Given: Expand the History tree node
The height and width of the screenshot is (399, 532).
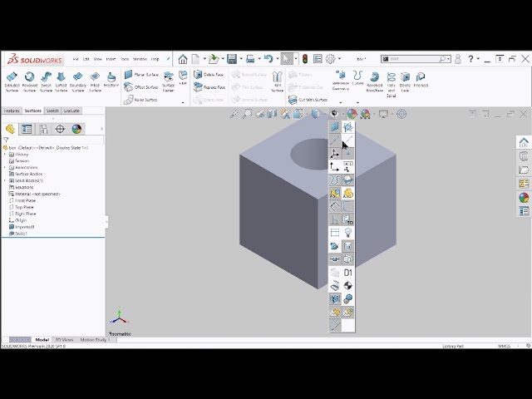Looking at the screenshot, I should tap(5, 154).
